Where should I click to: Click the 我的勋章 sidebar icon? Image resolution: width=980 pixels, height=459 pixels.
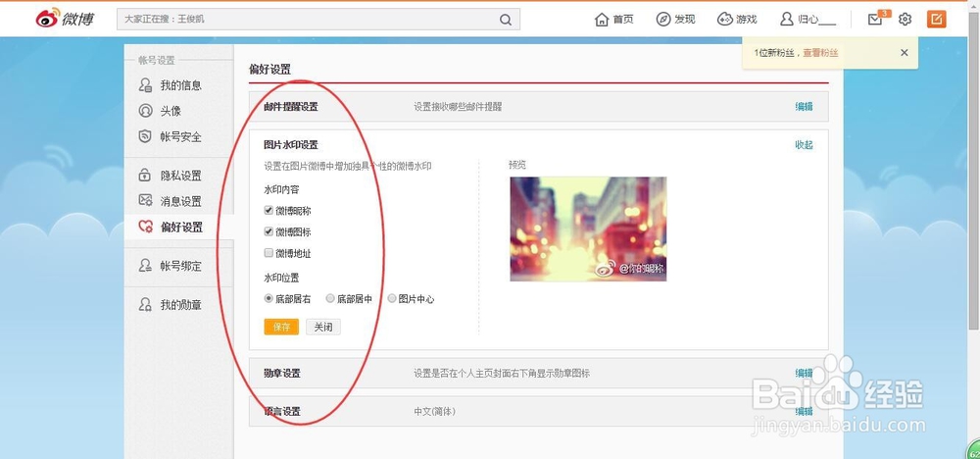point(145,305)
